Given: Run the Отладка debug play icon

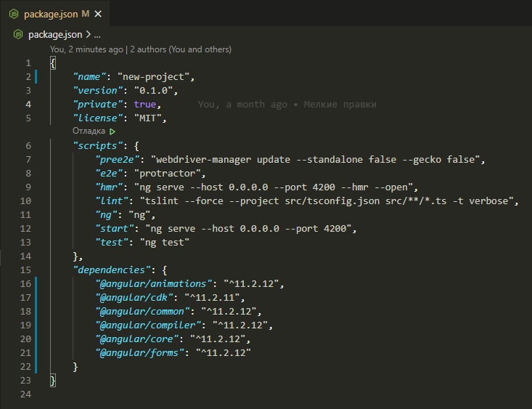Looking at the screenshot, I should pos(112,131).
